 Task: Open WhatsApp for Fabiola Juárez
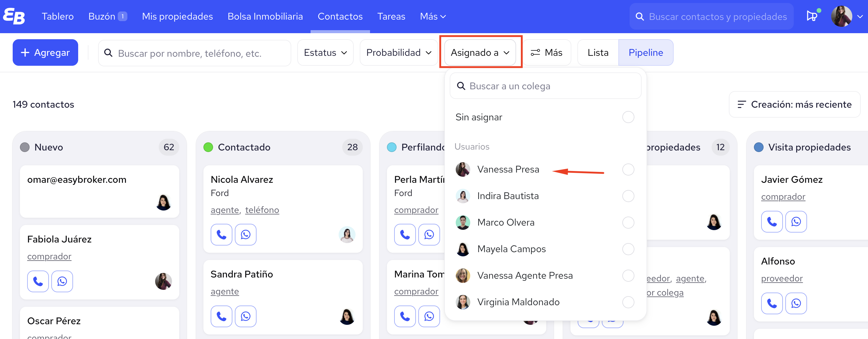62,281
